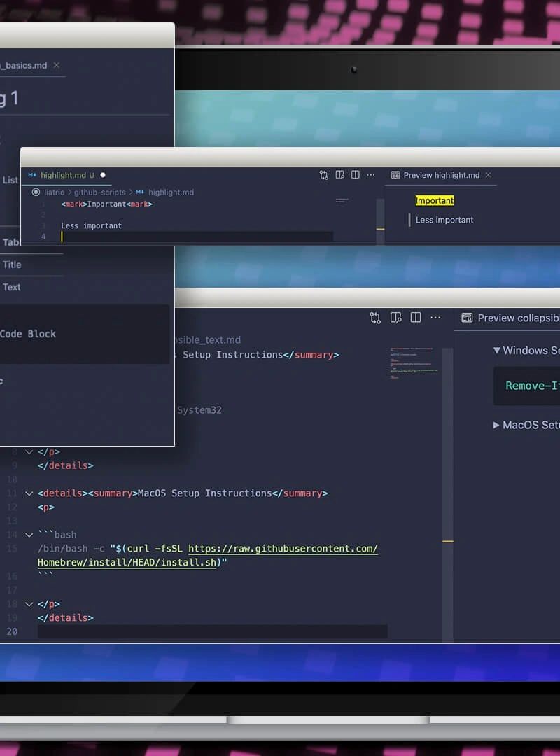Screen dimensions: 560x756
Task: Open more actions in collapsible text editor
Action: (435, 318)
